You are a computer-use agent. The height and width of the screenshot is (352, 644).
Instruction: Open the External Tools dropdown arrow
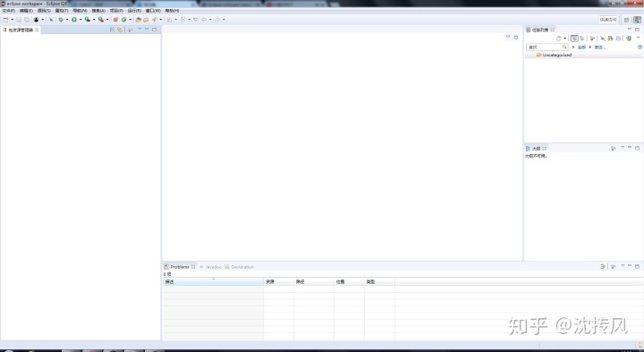pos(107,20)
